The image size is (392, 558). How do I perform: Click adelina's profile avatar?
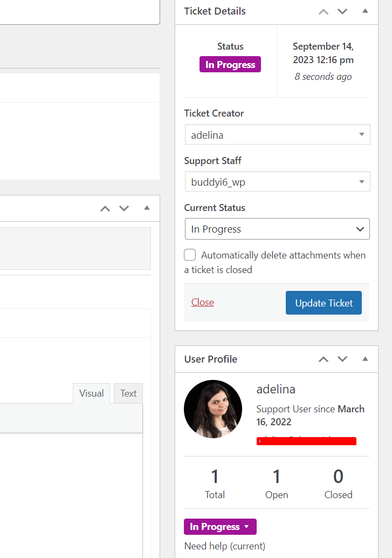(x=213, y=409)
